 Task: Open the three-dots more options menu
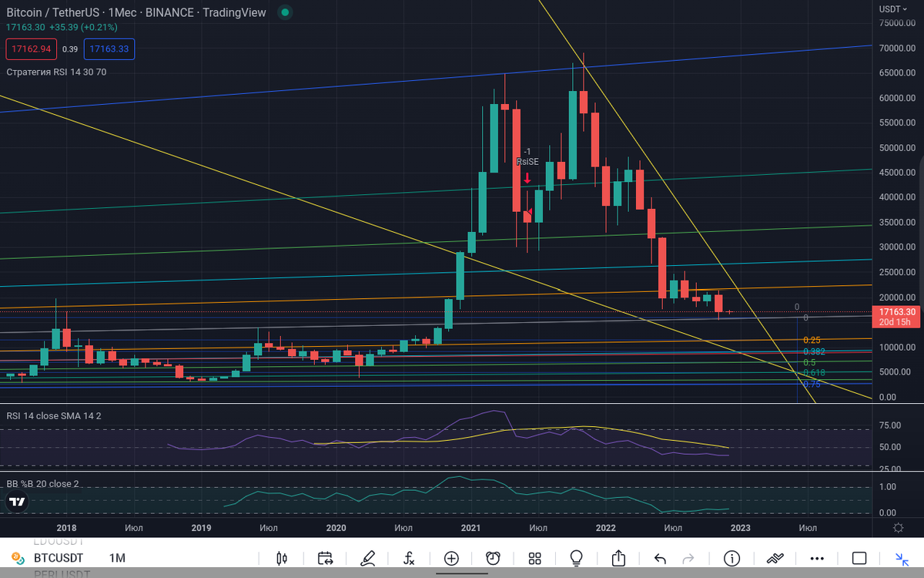click(818, 558)
